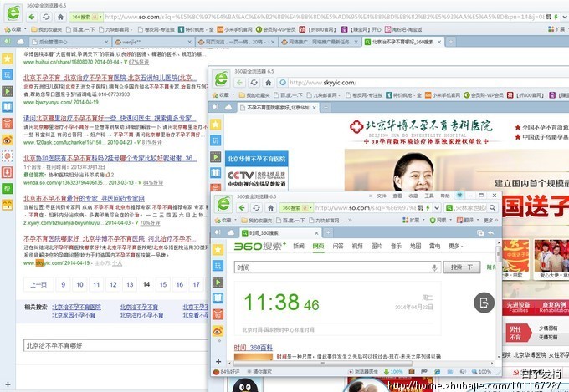Go to results page 15 in large window
The width and height of the screenshot is (569, 392).
click(163, 285)
